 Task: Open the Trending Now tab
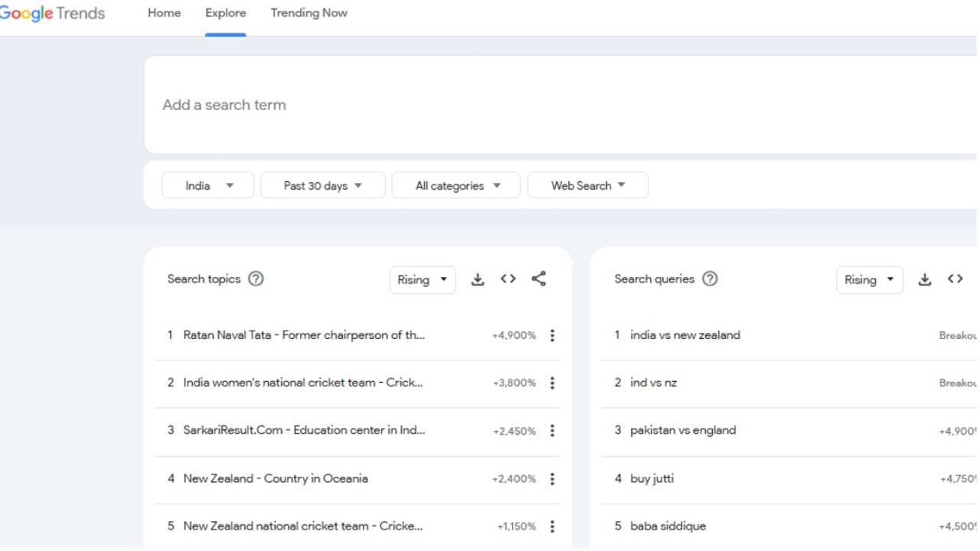(309, 13)
